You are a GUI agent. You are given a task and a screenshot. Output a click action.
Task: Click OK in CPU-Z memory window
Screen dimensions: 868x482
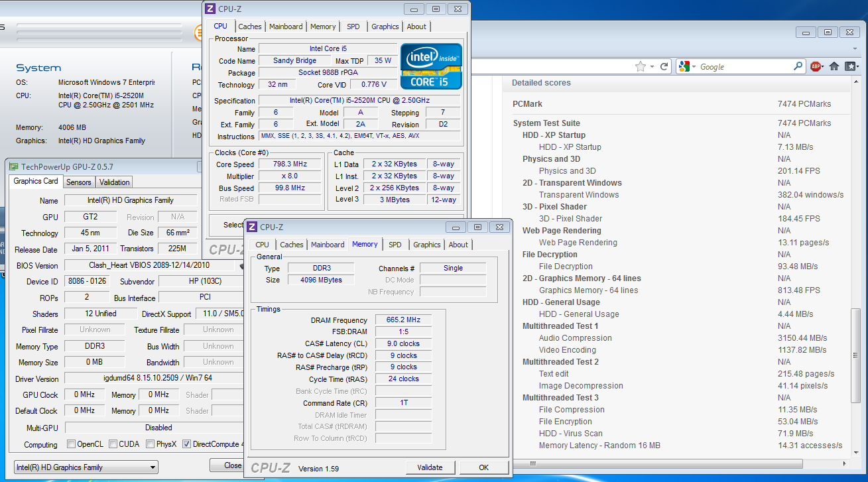pos(484,467)
